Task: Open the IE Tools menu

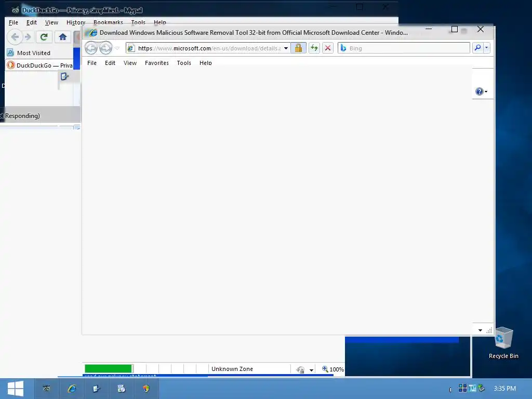Action: tap(184, 63)
